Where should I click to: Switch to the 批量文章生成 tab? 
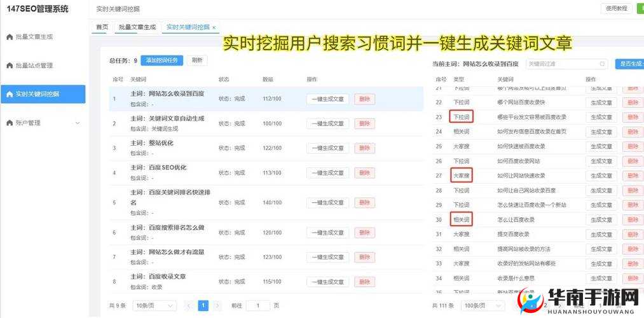click(137, 27)
